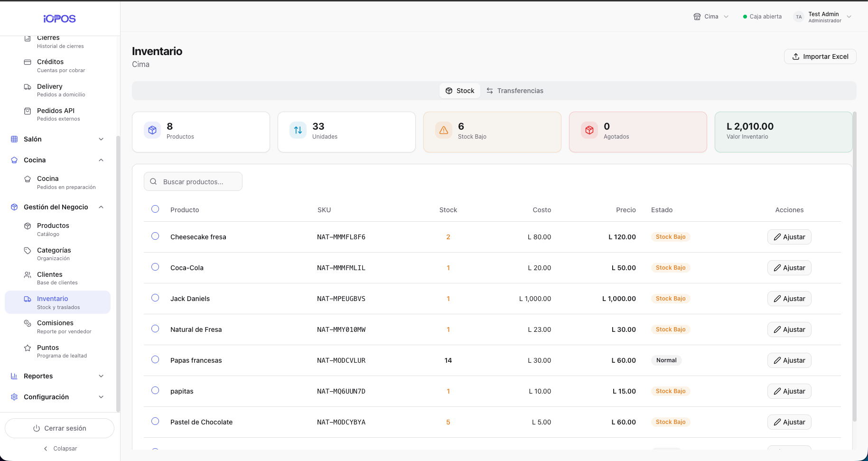The image size is (868, 461).
Task: Click Ajustar for Papas francesas
Action: click(789, 360)
